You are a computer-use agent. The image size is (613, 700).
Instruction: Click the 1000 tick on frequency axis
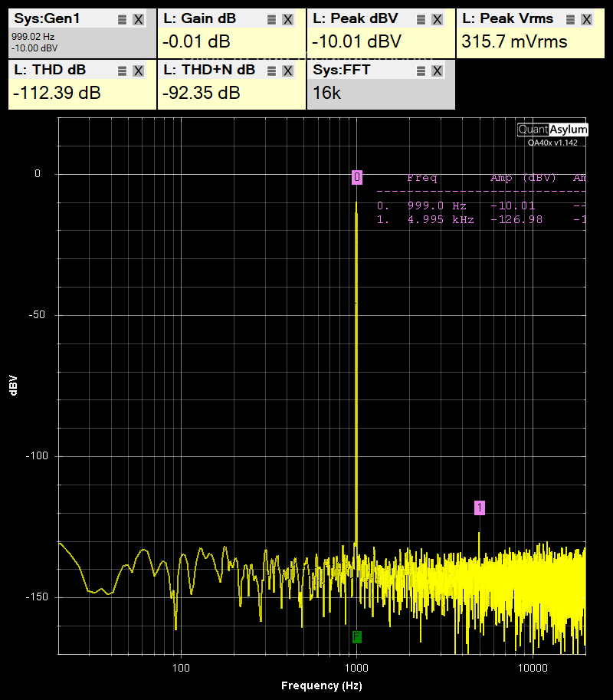(356, 668)
